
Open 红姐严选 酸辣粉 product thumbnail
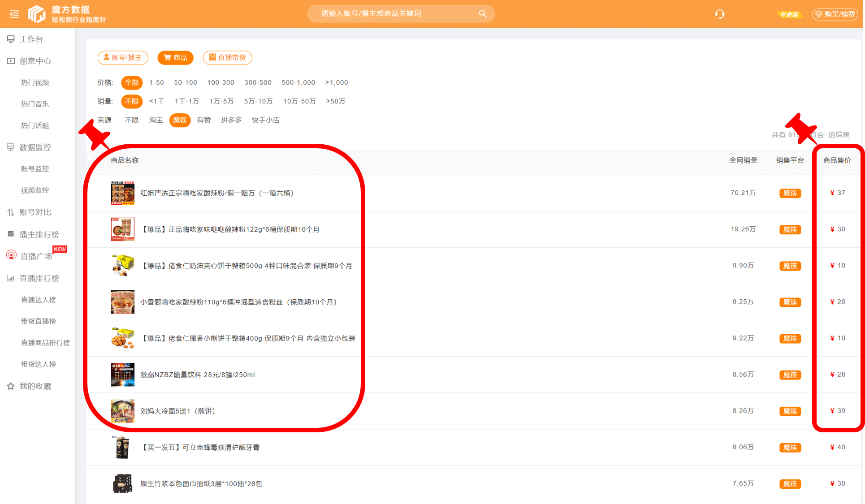(x=122, y=193)
